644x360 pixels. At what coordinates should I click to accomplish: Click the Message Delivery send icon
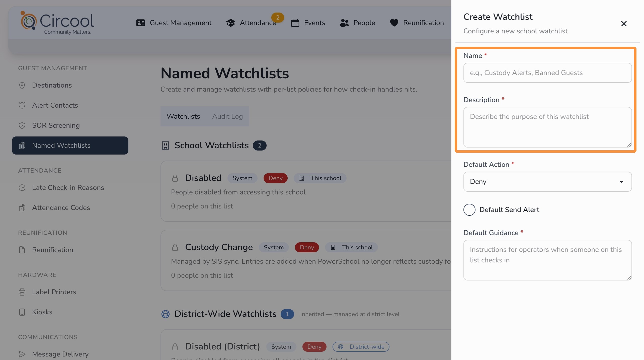[22, 354]
